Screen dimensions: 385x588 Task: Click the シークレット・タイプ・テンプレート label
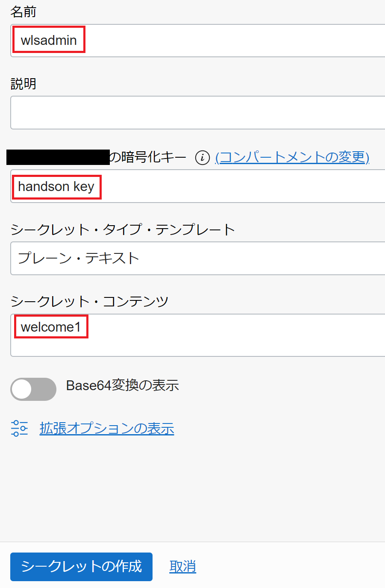tap(123, 229)
